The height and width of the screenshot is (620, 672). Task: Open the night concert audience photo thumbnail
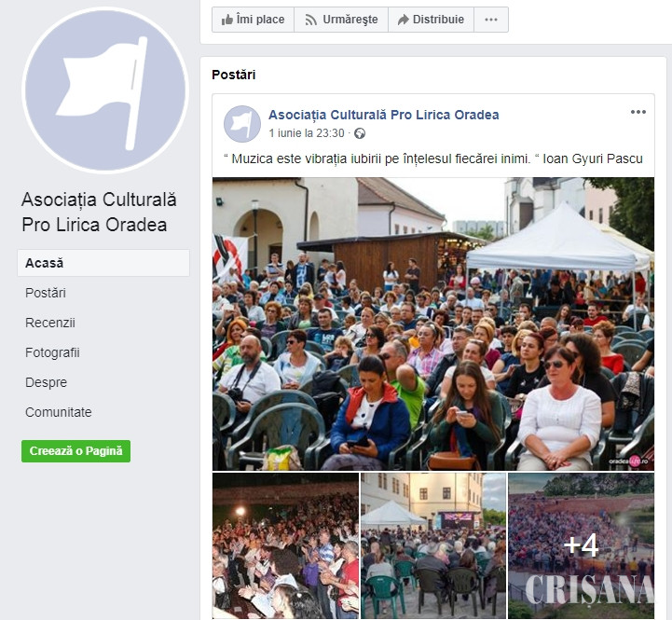click(x=285, y=545)
